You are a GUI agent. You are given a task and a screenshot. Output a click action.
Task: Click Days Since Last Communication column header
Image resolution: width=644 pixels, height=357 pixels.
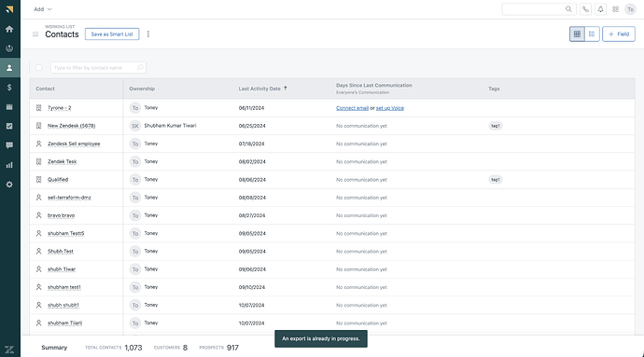(374, 86)
